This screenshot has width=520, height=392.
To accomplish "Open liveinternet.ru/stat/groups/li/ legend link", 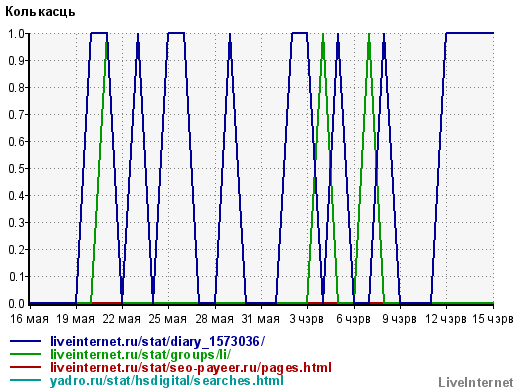I will (140, 354).
